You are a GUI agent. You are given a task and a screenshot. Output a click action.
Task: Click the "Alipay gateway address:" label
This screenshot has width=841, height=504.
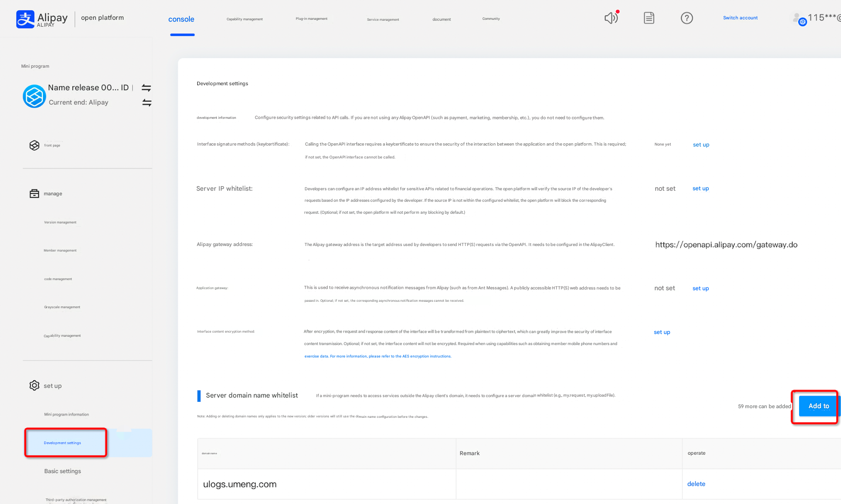[225, 244]
